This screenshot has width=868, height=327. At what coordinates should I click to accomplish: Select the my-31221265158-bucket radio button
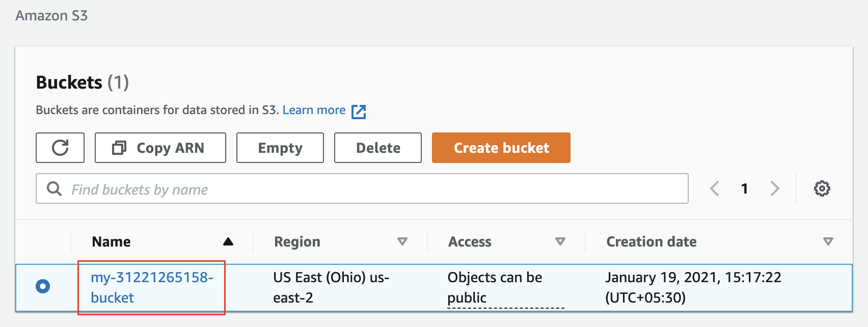pyautogui.click(x=43, y=286)
